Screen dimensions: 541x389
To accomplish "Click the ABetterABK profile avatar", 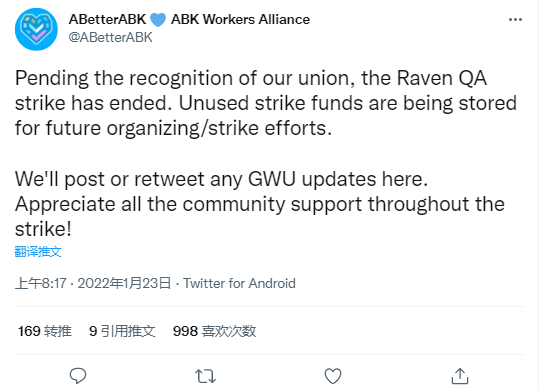I will tap(36, 29).
